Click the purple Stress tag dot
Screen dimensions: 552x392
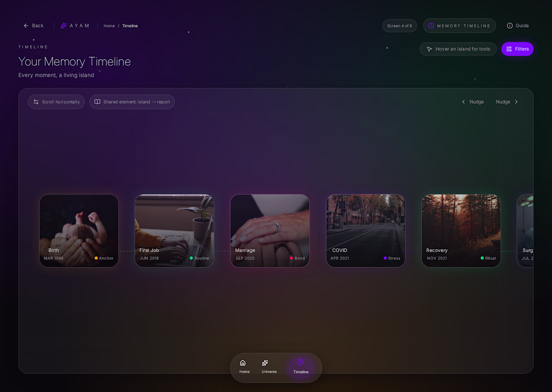pos(385,258)
